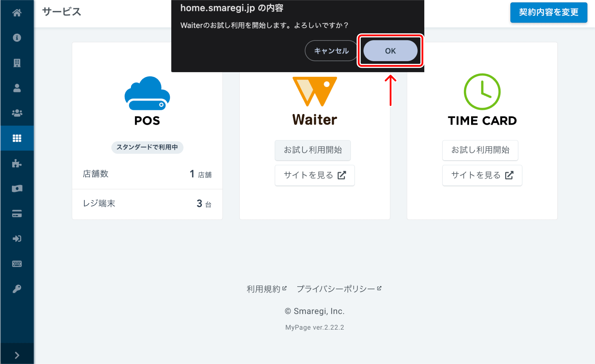Select the banknote payment sidebar icon
The image size is (595, 364).
[x=17, y=188]
